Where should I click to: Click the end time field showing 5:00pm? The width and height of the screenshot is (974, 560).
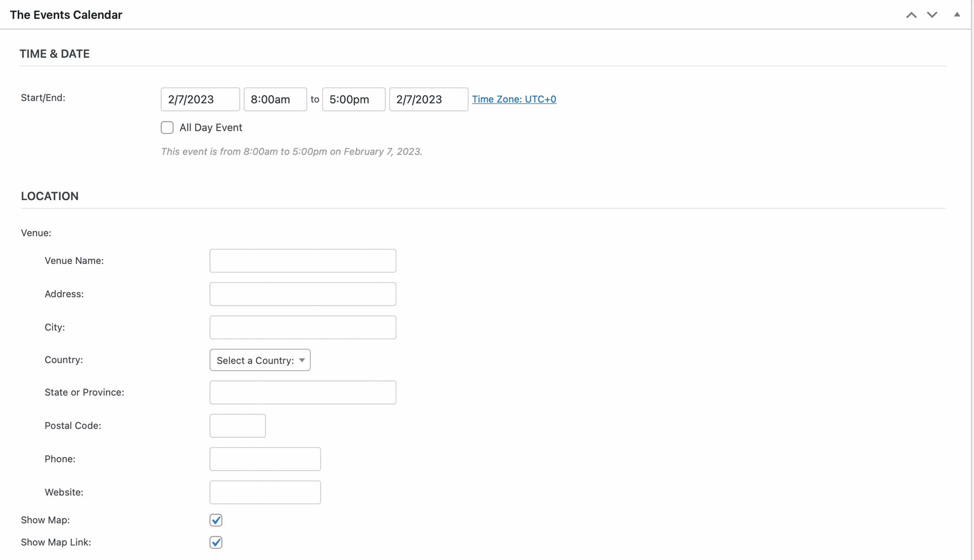point(353,99)
